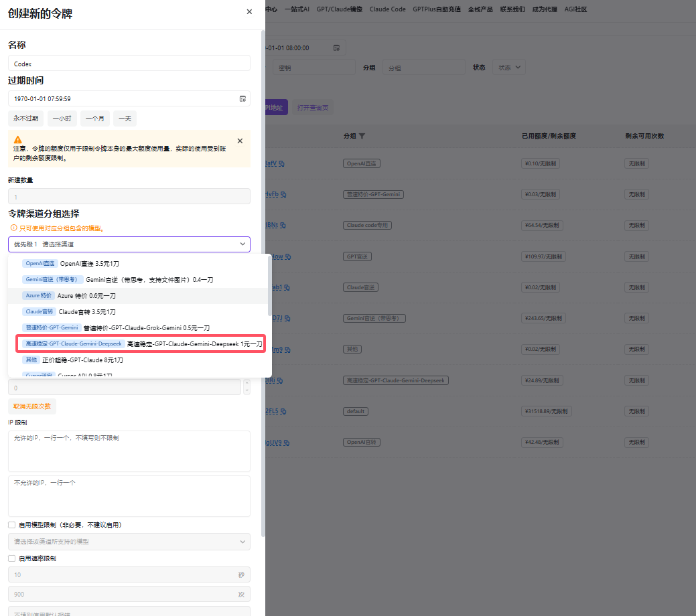Image resolution: width=696 pixels, height=616 pixels.
Task: Focus the rate limit 次 input showing 900
Action: [x=129, y=595]
